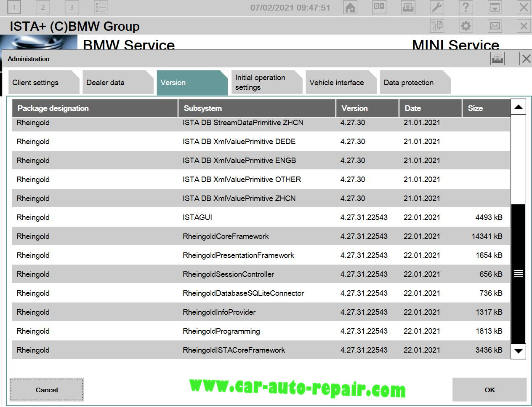
Task: Select the RheingoldPresentationFramework entry
Action: [261, 255]
